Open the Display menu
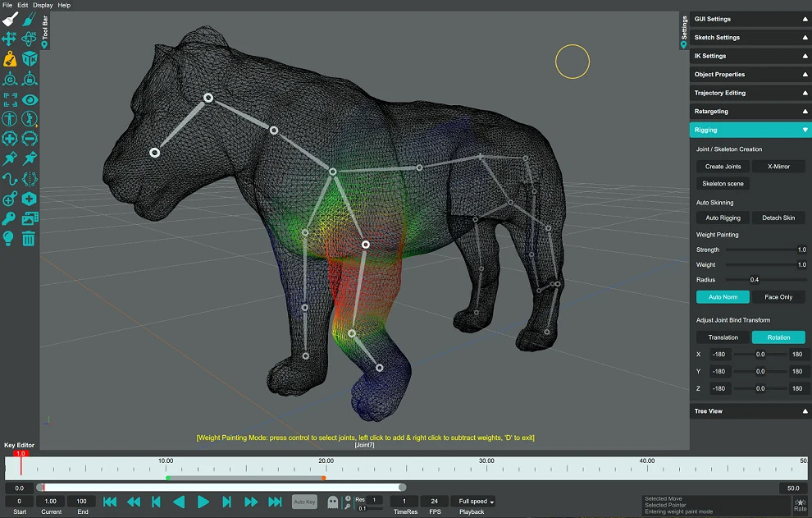 [43, 5]
